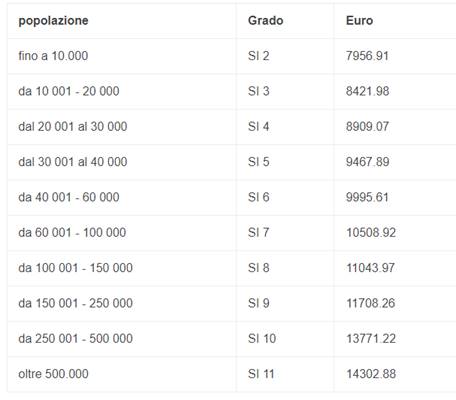Click the 7956.91 euro value

pos(367,56)
